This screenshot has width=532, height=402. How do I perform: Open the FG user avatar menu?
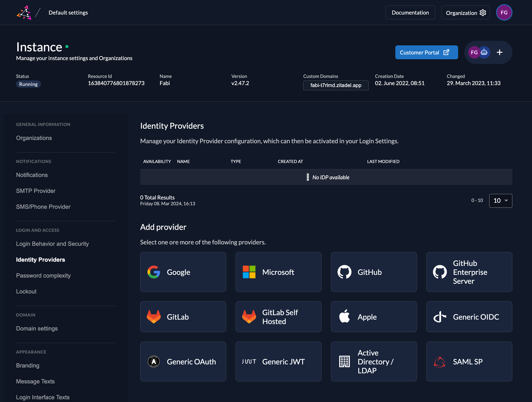pos(504,12)
